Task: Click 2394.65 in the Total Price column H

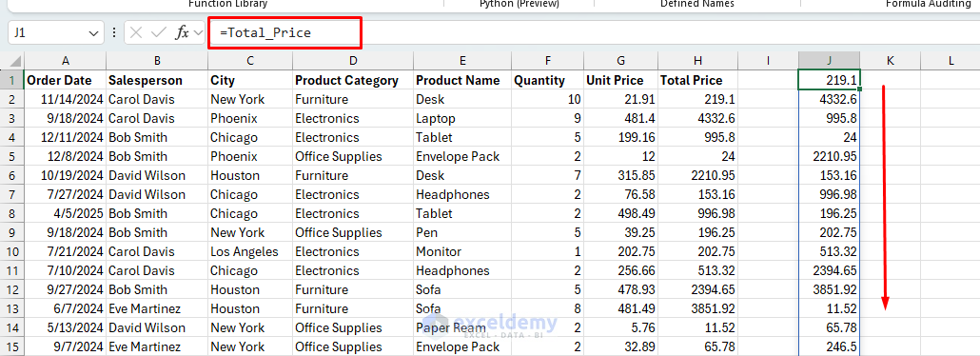Action: (x=697, y=289)
